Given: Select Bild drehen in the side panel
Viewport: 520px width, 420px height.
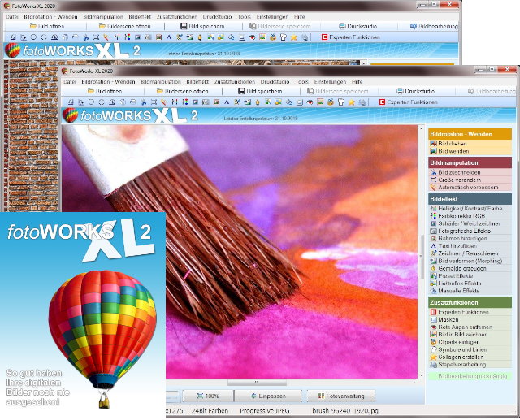Looking at the screenshot, I should click(x=470, y=144).
